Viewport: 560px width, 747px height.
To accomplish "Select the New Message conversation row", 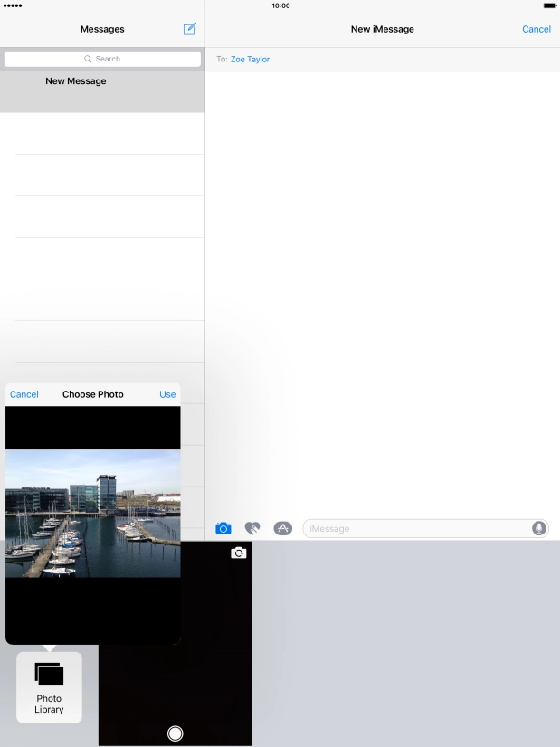I will 102,91.
